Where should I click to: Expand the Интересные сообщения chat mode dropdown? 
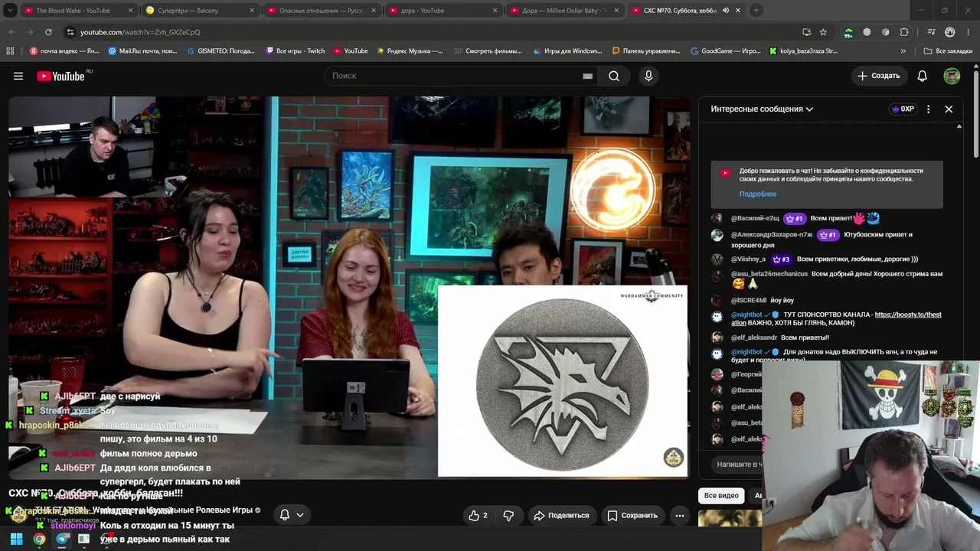click(x=762, y=109)
